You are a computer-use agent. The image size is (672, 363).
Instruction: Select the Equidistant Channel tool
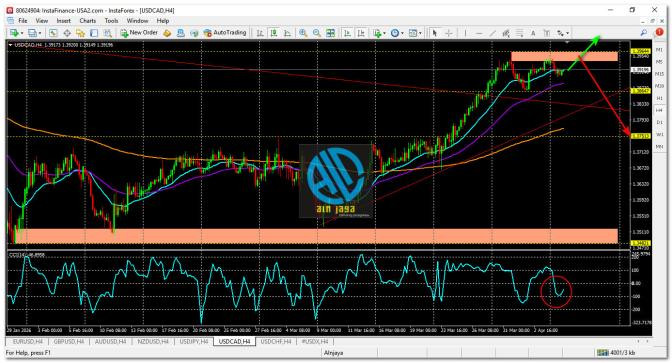tap(506, 33)
